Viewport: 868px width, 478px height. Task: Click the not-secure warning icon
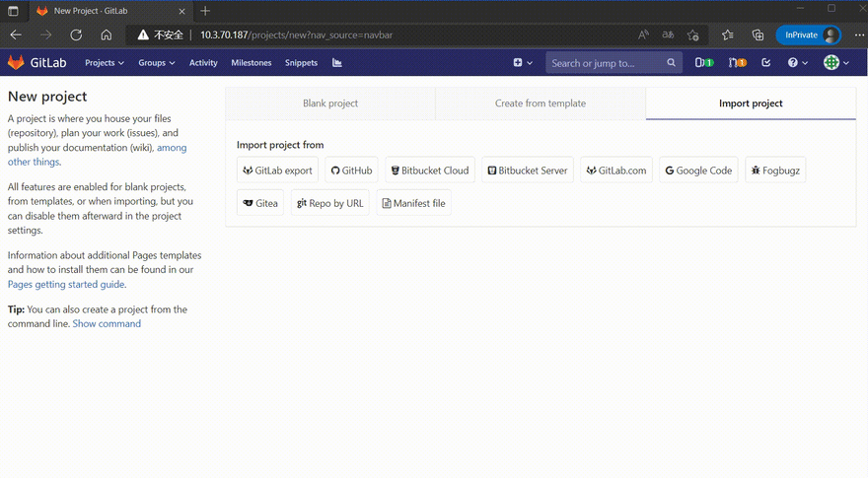143,34
